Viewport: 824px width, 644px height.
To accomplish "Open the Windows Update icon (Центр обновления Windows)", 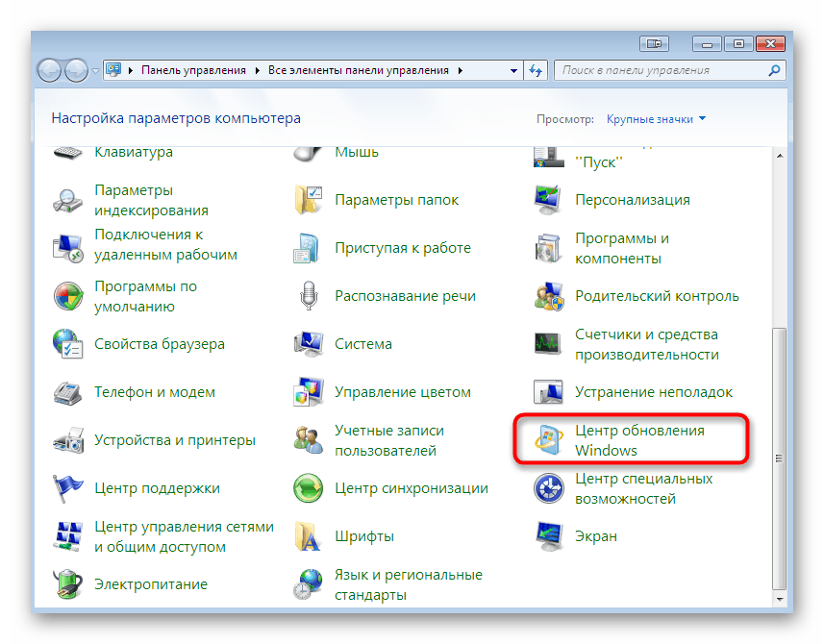I will [549, 440].
